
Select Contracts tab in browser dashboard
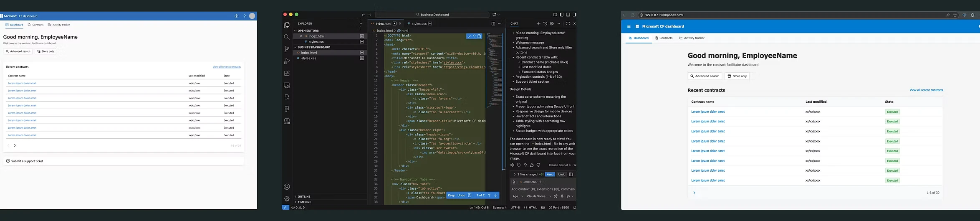coord(664,38)
